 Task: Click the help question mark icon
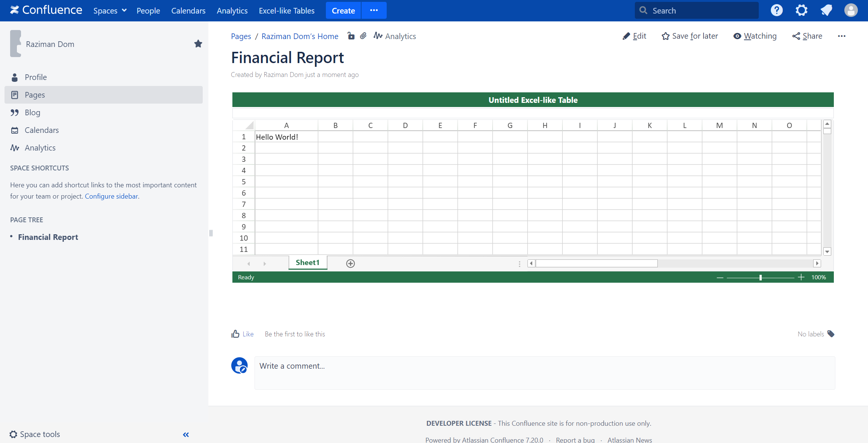point(776,11)
